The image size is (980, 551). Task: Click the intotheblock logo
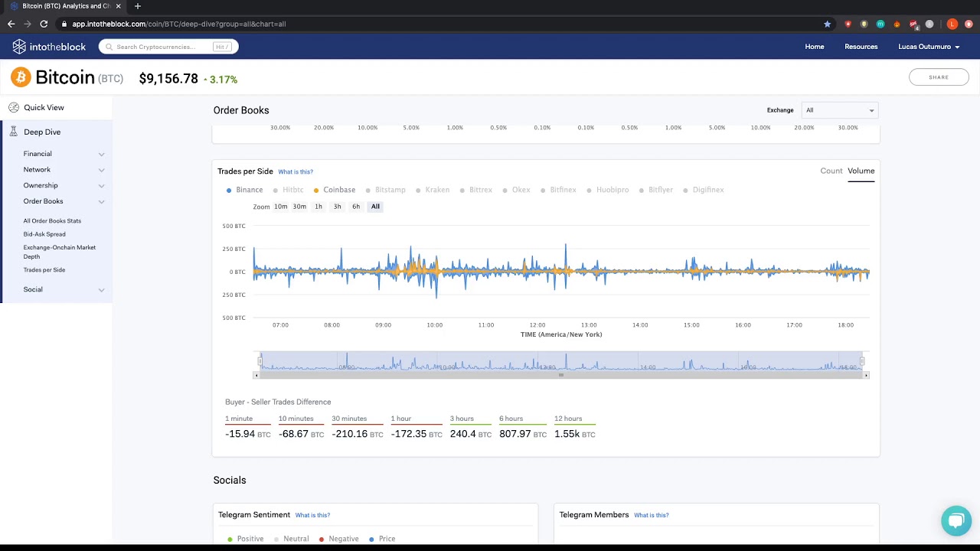(x=49, y=47)
